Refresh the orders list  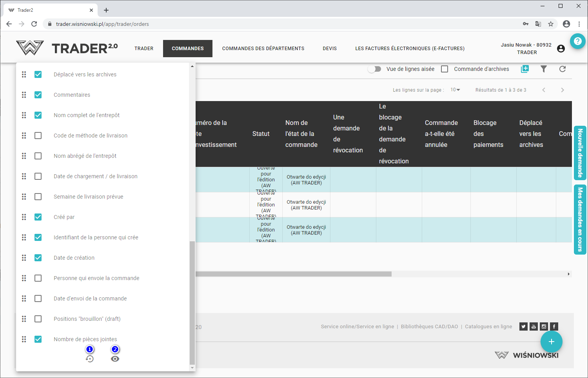(563, 69)
